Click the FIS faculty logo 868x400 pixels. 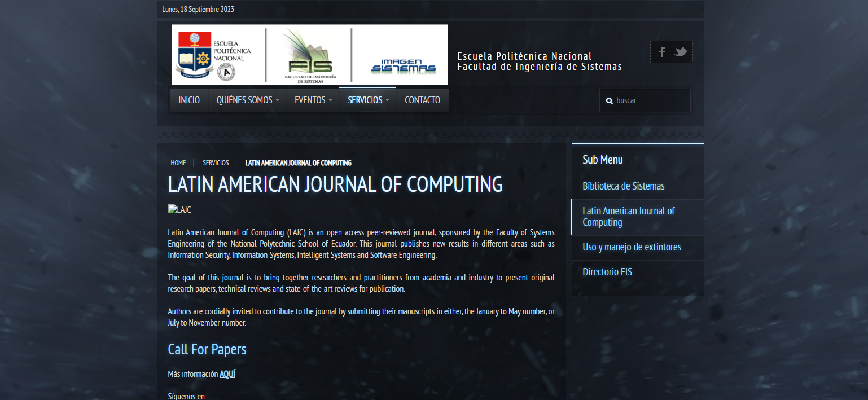[x=309, y=55]
